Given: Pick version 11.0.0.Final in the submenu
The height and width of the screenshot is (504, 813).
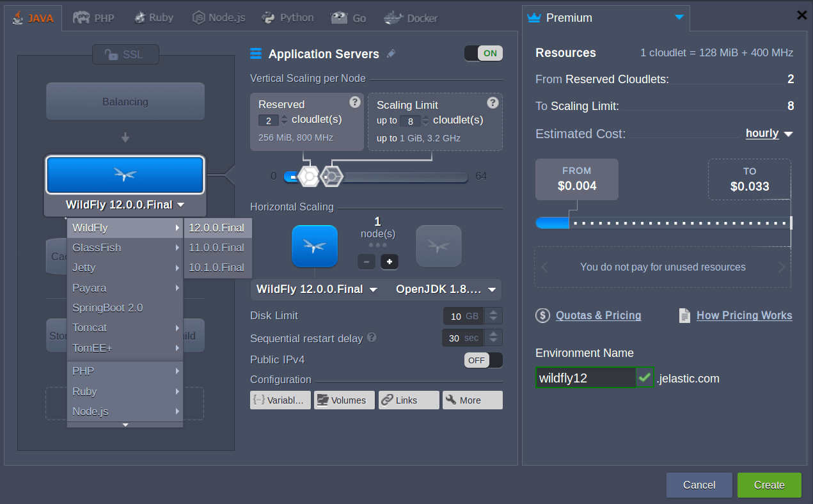Looking at the screenshot, I should 217,248.
